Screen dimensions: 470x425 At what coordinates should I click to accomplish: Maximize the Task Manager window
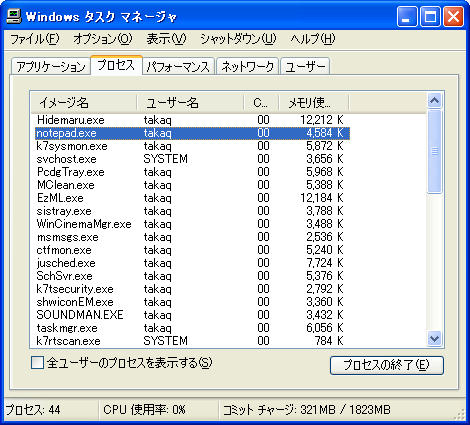click(430, 16)
